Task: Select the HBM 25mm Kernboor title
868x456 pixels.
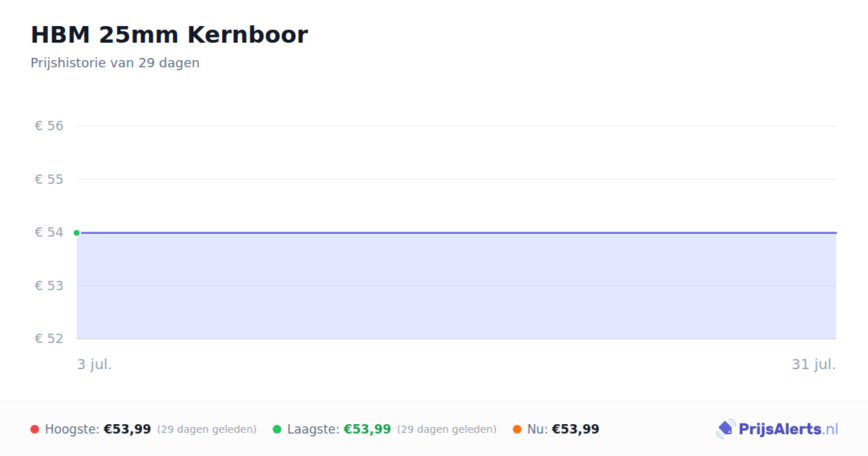Action: (169, 35)
